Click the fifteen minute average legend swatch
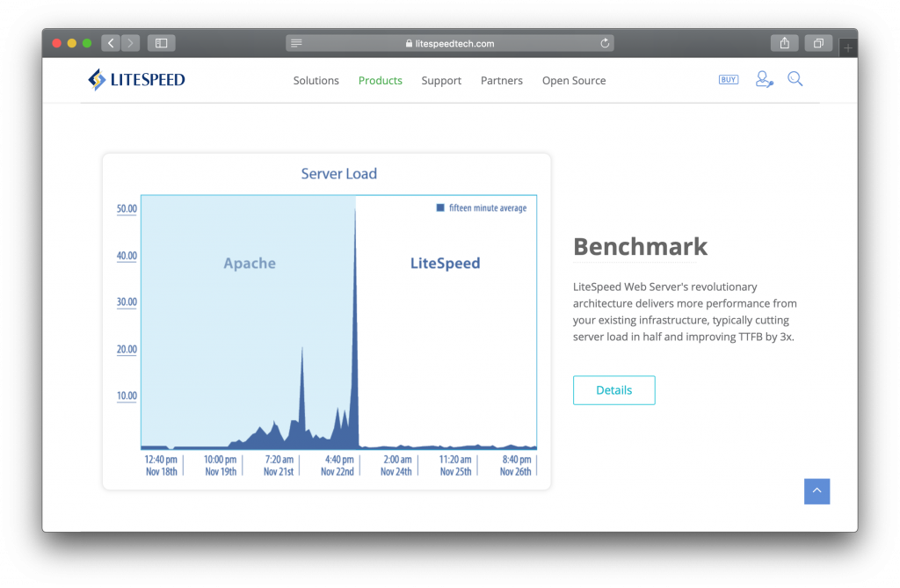The image size is (900, 588). pyautogui.click(x=440, y=208)
